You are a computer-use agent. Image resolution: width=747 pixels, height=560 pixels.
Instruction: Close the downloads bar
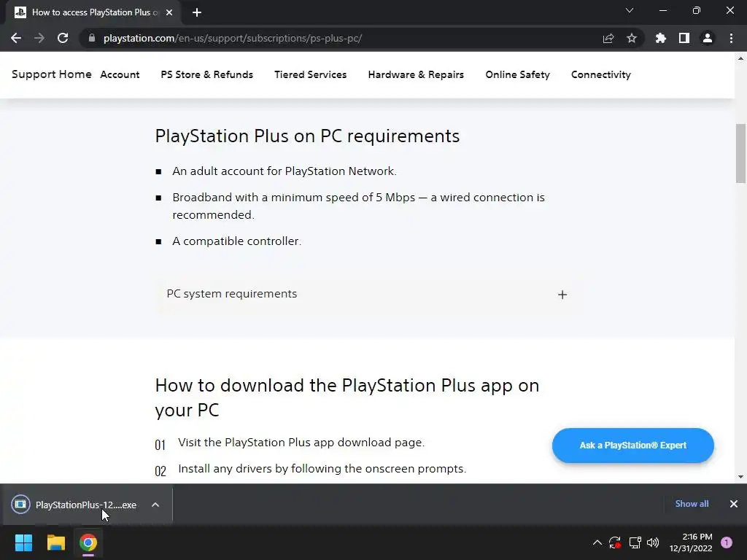pos(734,504)
